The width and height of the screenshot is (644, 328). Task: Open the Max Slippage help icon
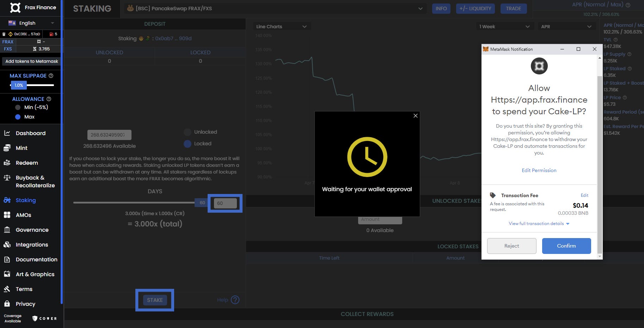click(51, 75)
